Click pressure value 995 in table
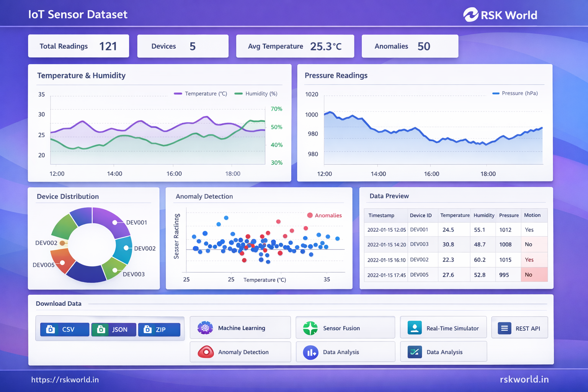Image resolution: width=588 pixels, height=392 pixels. coord(504,275)
